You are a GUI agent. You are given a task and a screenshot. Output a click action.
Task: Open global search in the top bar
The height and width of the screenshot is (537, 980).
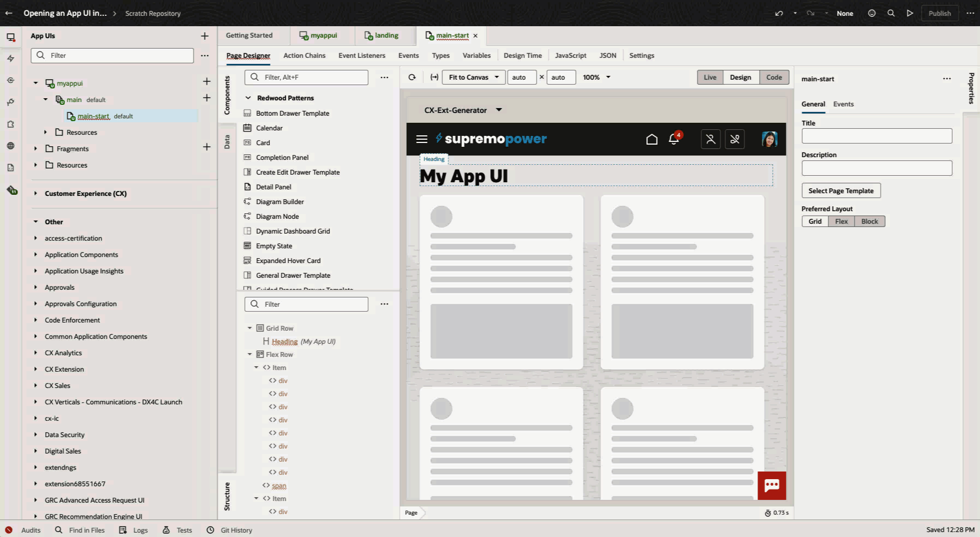point(891,13)
